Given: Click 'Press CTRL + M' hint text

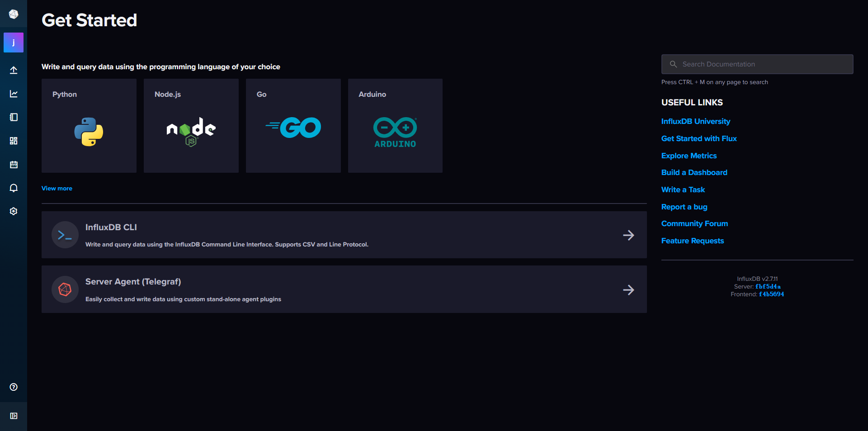Looking at the screenshot, I should (x=715, y=82).
